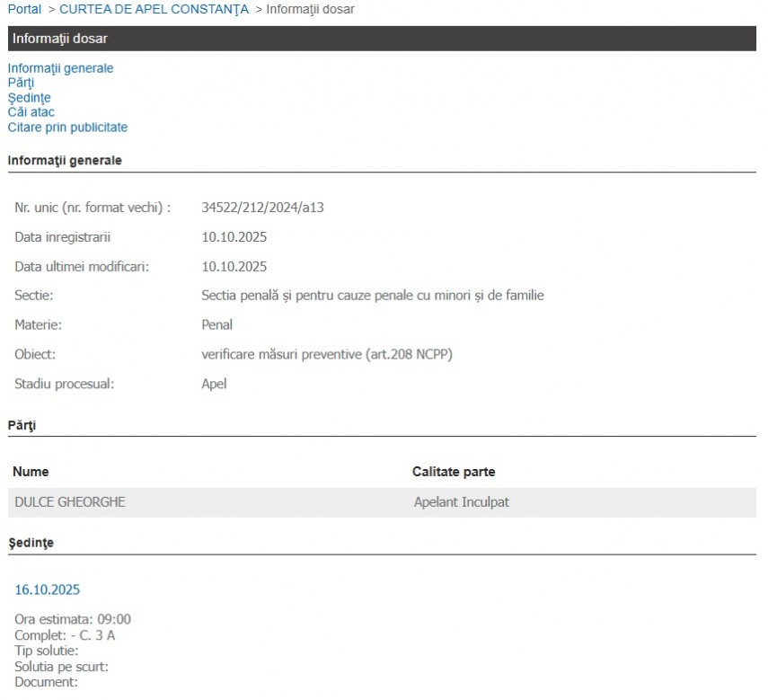Click the Sectia penală section value text
Screen dimensions: 768x700
(373, 296)
